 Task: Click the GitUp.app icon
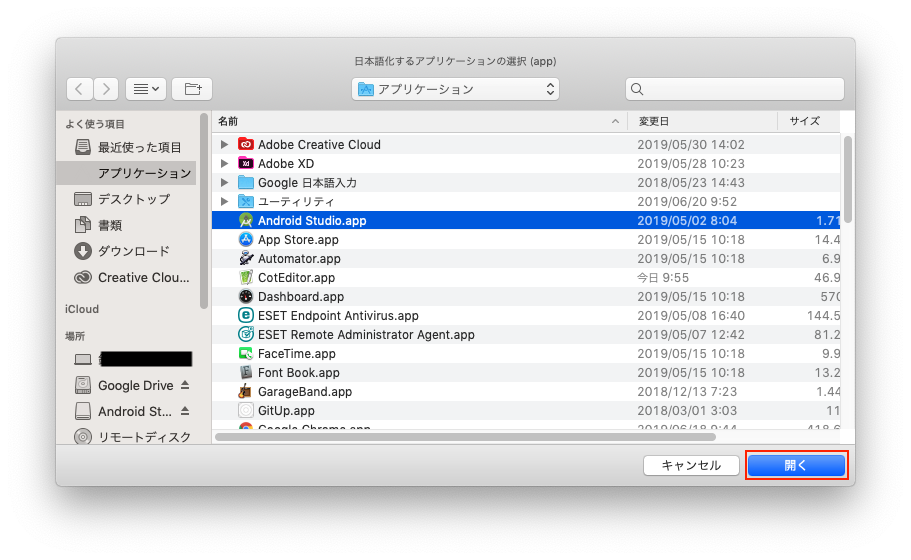pos(246,411)
